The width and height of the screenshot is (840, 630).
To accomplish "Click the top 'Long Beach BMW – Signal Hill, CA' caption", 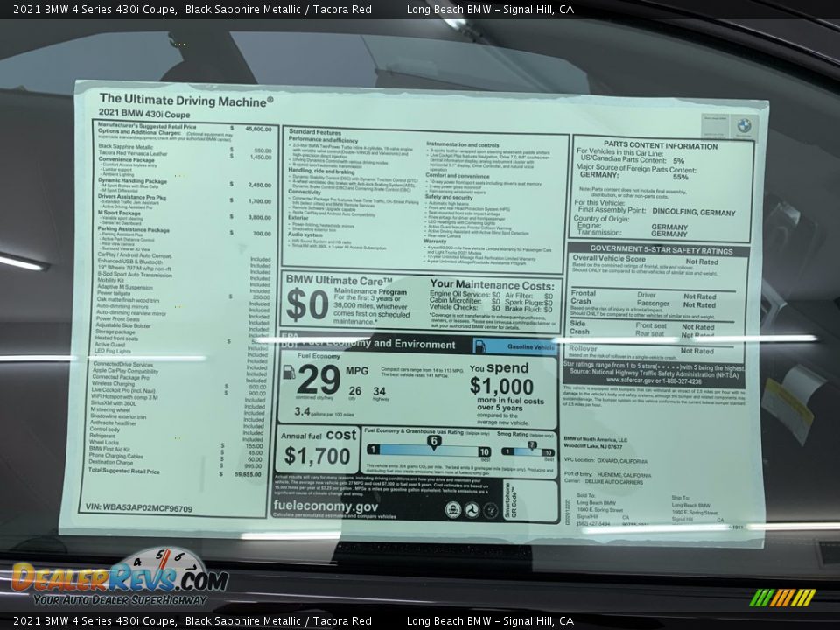I will click(490, 9).
